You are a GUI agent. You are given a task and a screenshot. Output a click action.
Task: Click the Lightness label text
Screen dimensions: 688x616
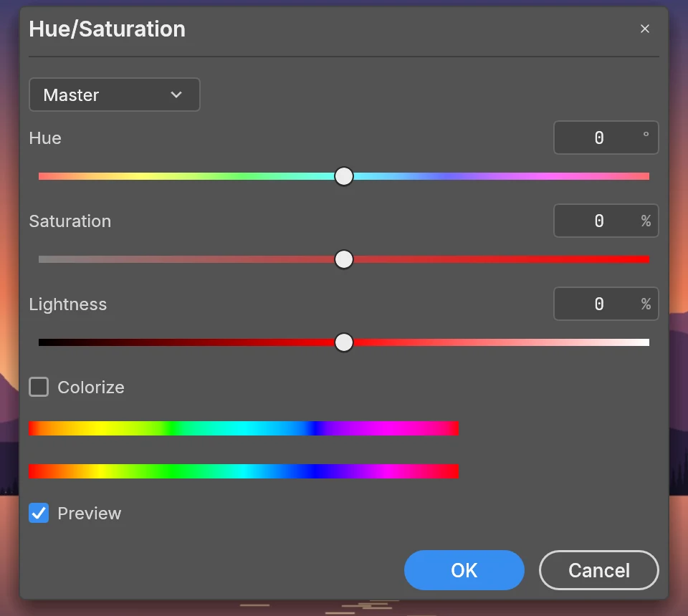tap(68, 304)
